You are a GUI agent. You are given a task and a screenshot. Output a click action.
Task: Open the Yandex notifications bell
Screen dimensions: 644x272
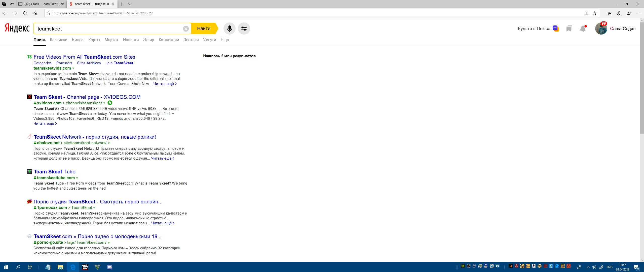[583, 28]
